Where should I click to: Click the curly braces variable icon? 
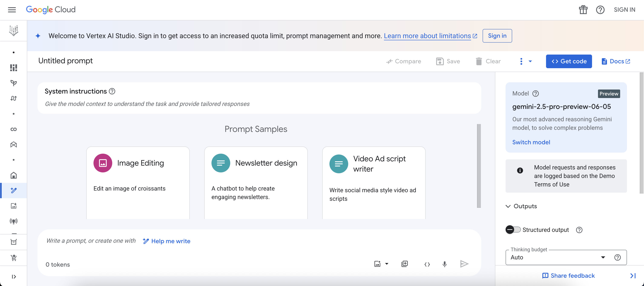click(x=427, y=264)
